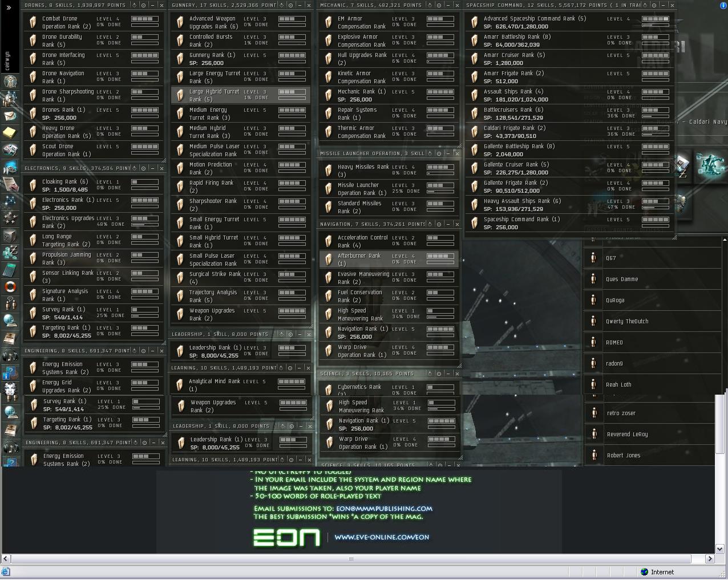Open the People and Places magnifier icon
The height and width of the screenshot is (580, 728).
pos(10,98)
